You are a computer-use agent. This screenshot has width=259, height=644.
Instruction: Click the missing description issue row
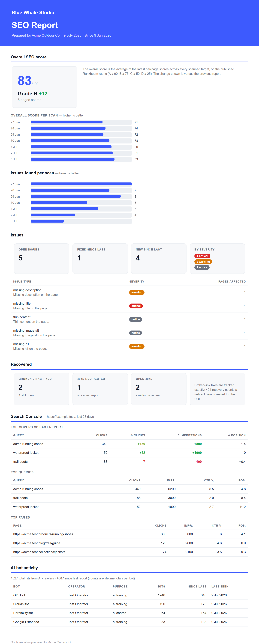pos(129,292)
